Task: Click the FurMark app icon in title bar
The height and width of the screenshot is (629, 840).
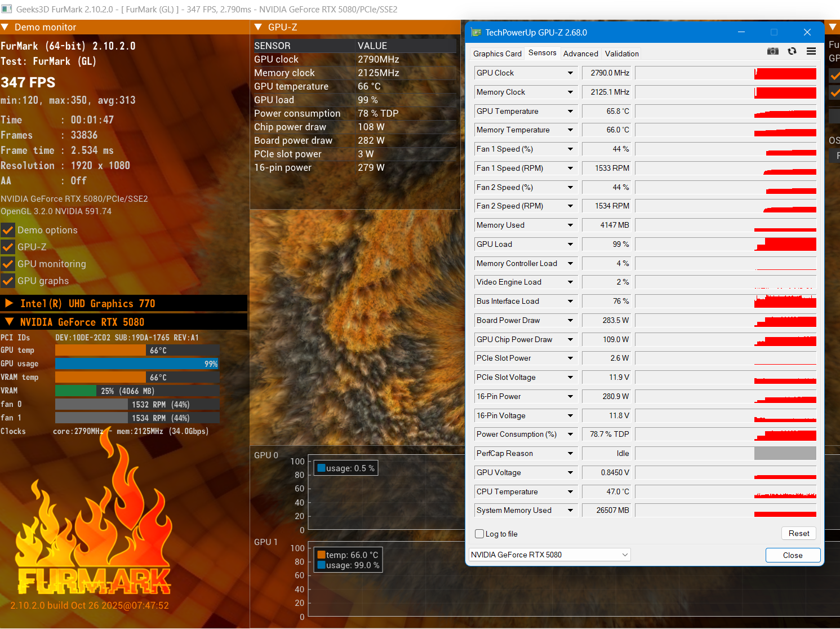Action: coord(7,9)
